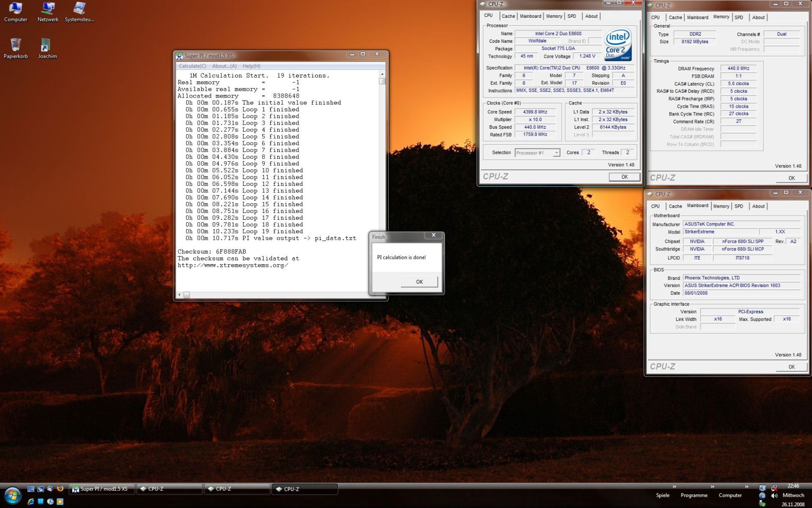Open the Systemsteuerung desktop icon
This screenshot has width=812, height=508.
[80, 12]
